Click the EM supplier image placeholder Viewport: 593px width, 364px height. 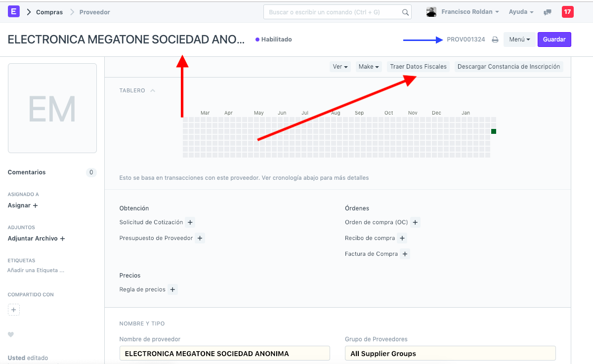(x=52, y=108)
